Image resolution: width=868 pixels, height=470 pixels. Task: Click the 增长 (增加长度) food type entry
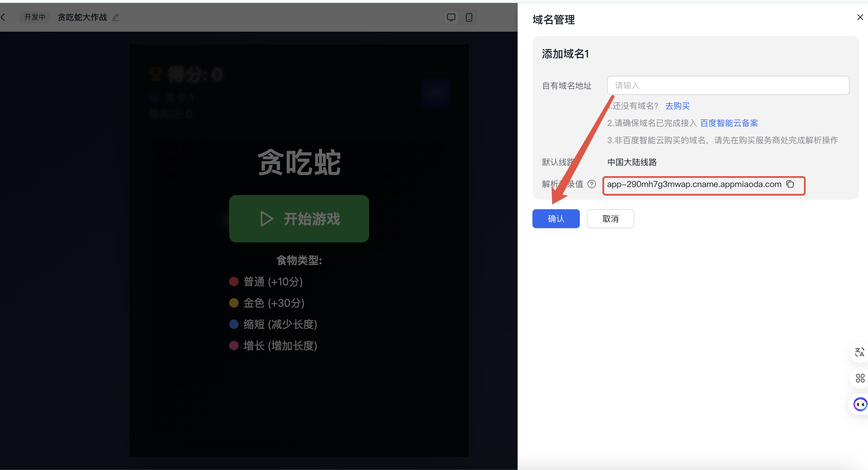click(273, 346)
